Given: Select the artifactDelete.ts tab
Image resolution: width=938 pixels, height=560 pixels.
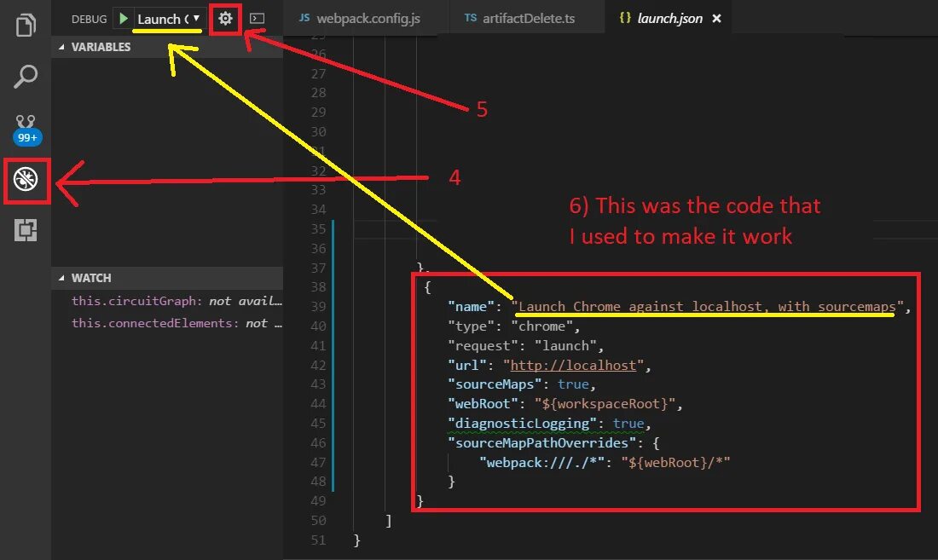Looking at the screenshot, I should coord(526,16).
